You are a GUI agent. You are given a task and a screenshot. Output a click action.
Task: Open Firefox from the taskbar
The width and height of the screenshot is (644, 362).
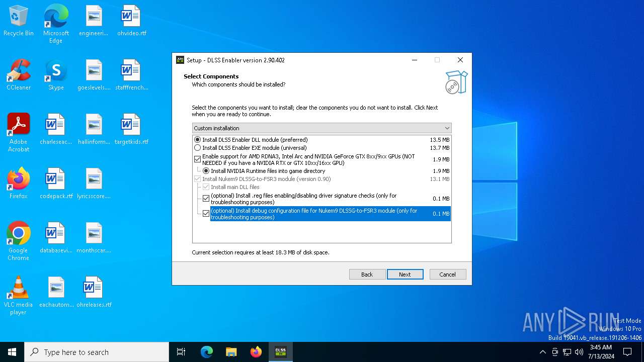tap(256, 352)
